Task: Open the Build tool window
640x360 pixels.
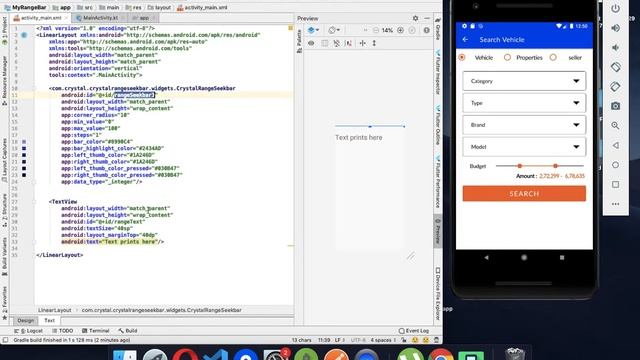Action: (128, 331)
